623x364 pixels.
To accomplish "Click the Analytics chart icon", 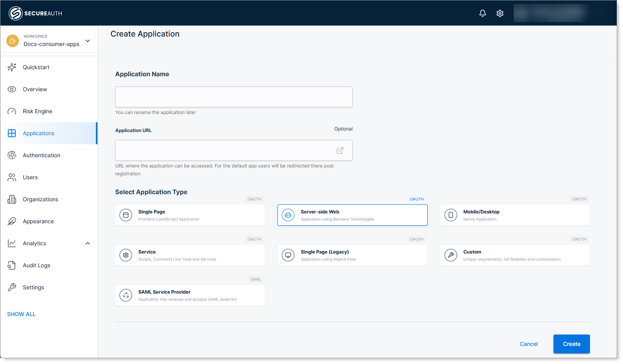I will point(12,243).
